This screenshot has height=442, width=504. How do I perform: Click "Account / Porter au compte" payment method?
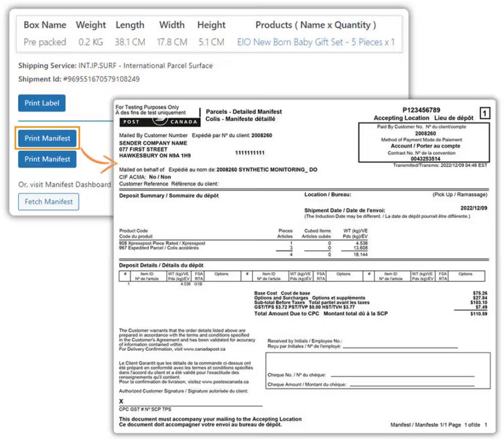426,146
